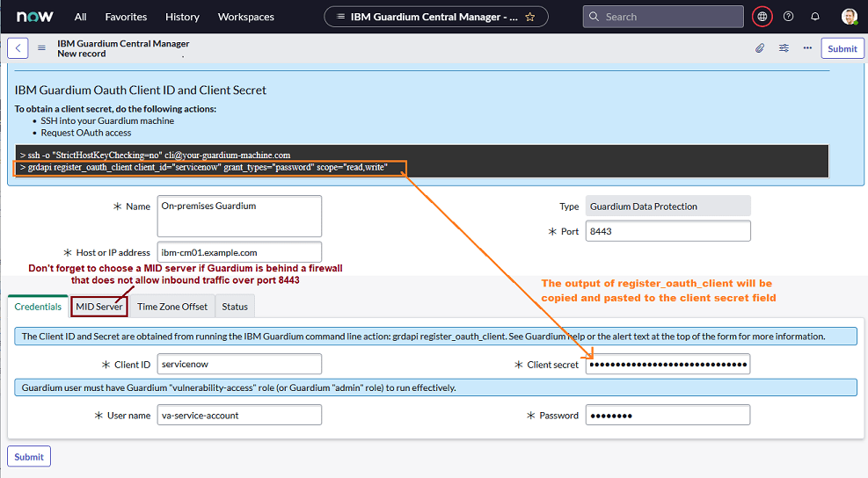The height and width of the screenshot is (478, 868).
Task: Click the search magnifier icon
Action: [594, 17]
